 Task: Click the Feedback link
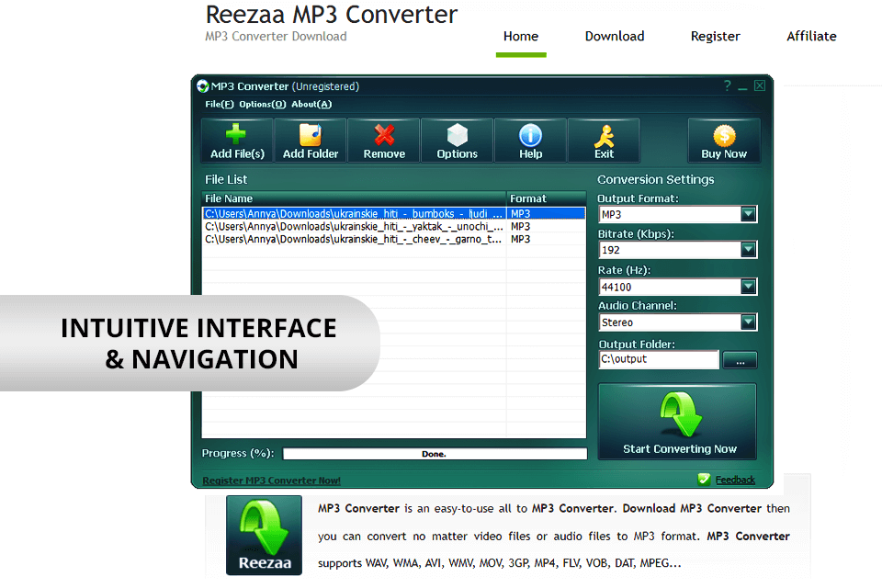click(735, 480)
